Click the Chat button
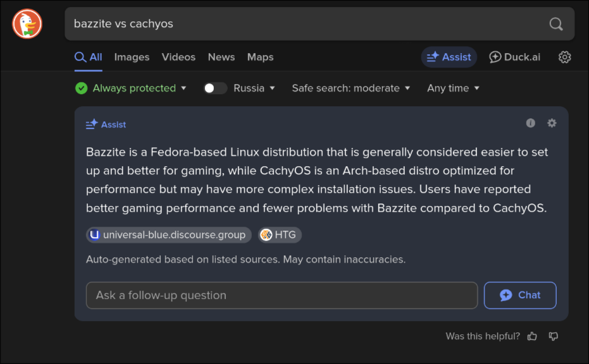 coord(520,295)
